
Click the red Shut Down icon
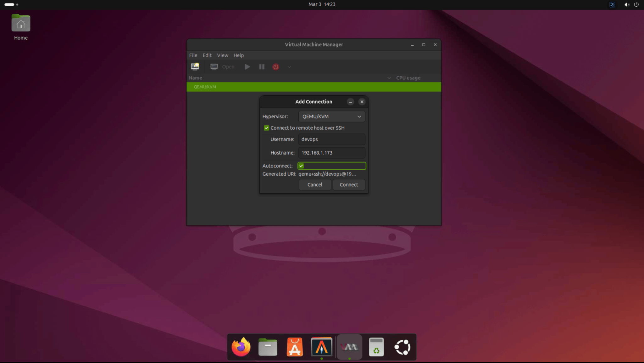pyautogui.click(x=275, y=67)
